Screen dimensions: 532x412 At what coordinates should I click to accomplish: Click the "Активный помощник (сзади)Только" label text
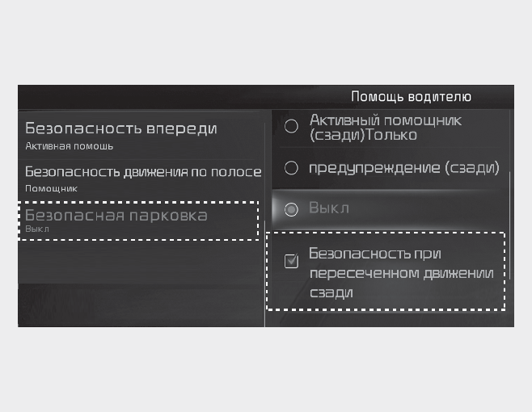(x=385, y=127)
